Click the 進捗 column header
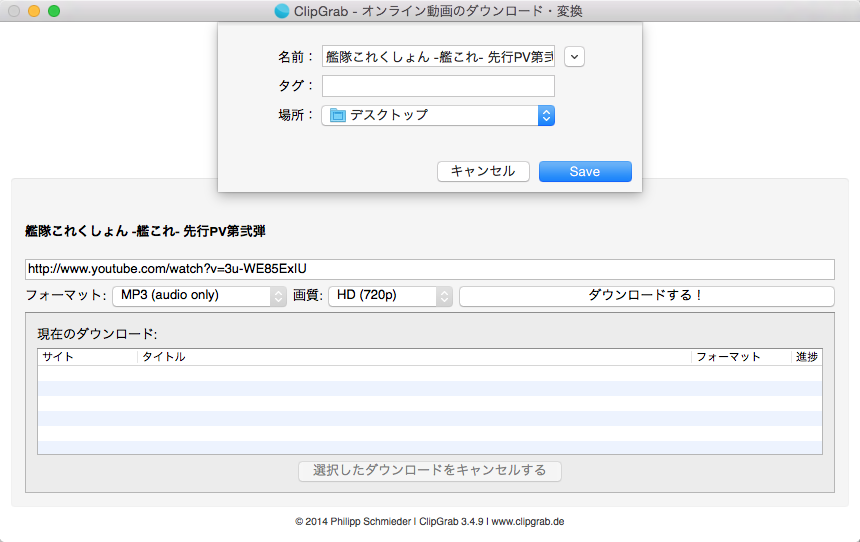 [x=807, y=357]
